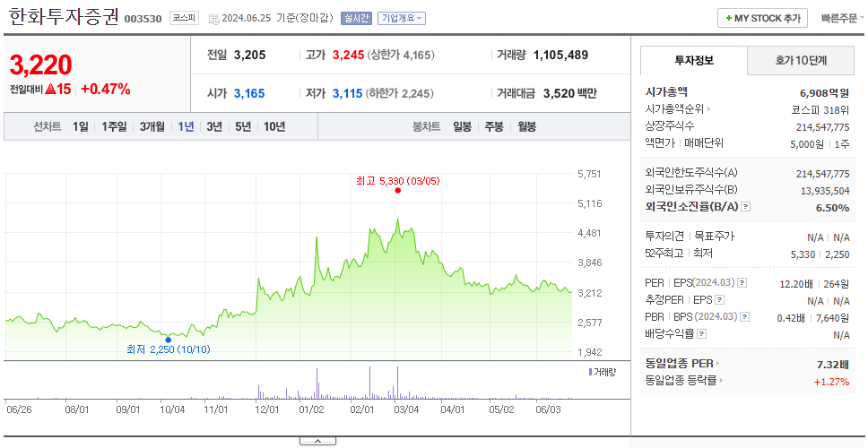The width and height of the screenshot is (868, 448).
Task: Click 외국인보유주식수 value 13,935,504
Action: click(x=825, y=191)
